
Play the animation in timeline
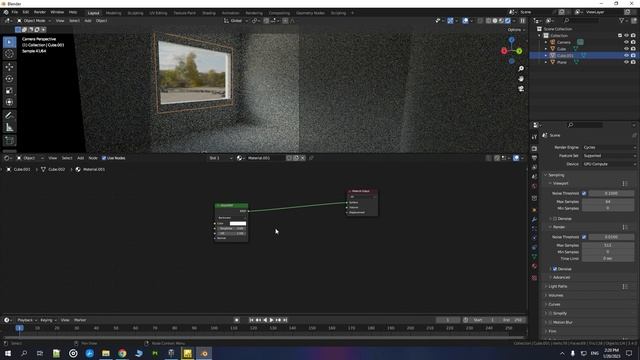pos(271,320)
